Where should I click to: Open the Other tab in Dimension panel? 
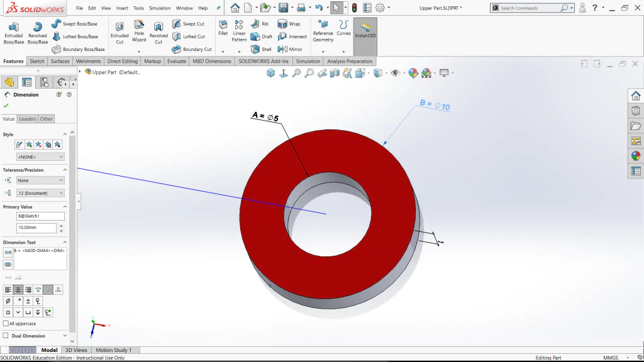(x=46, y=119)
